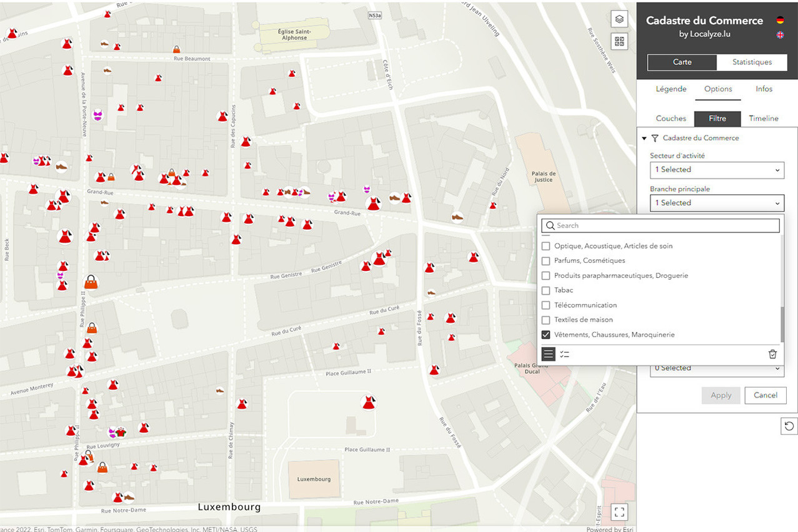798x532 pixels.
Task: Click the Cancel button
Action: pyautogui.click(x=765, y=395)
